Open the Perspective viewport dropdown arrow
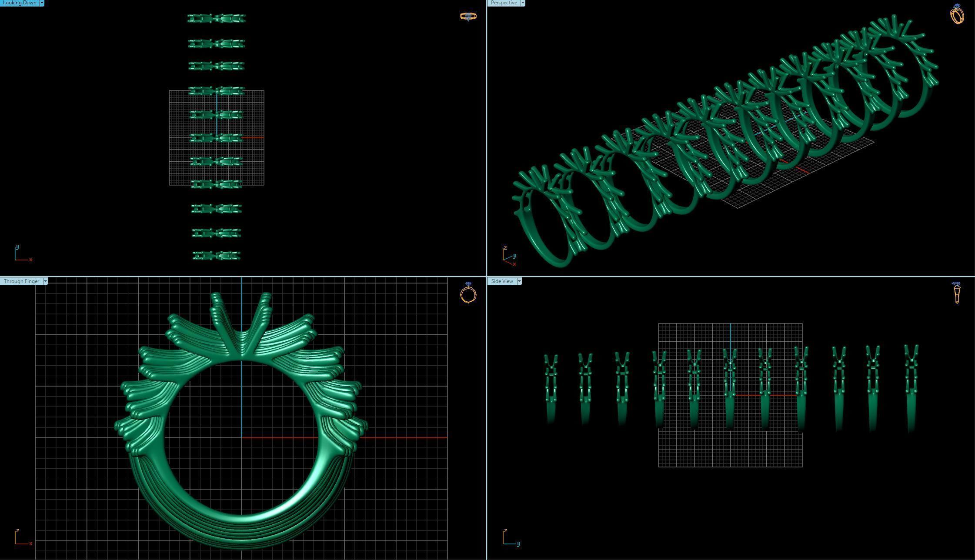Image resolution: width=975 pixels, height=560 pixels. (522, 3)
